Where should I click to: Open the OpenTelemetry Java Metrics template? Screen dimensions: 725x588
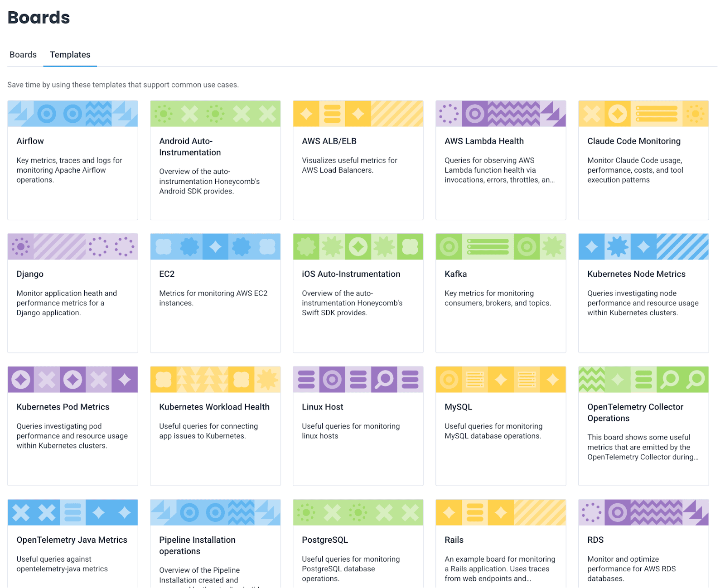point(72,540)
